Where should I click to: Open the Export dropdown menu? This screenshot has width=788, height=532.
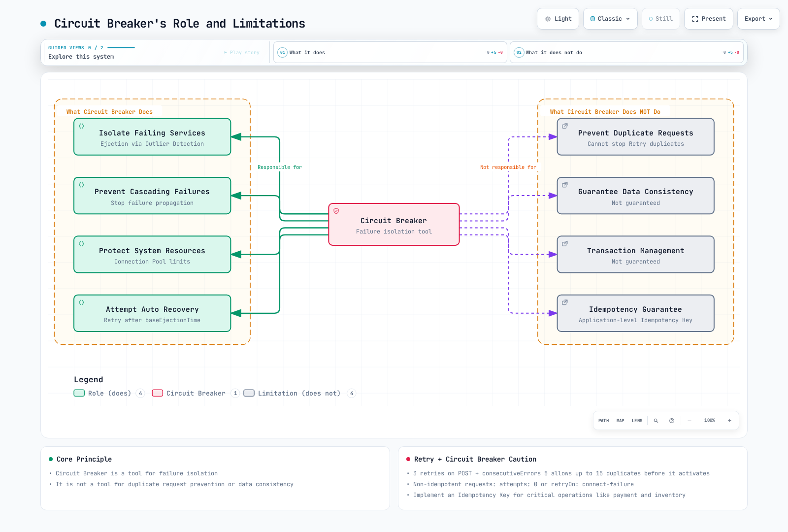pos(758,19)
